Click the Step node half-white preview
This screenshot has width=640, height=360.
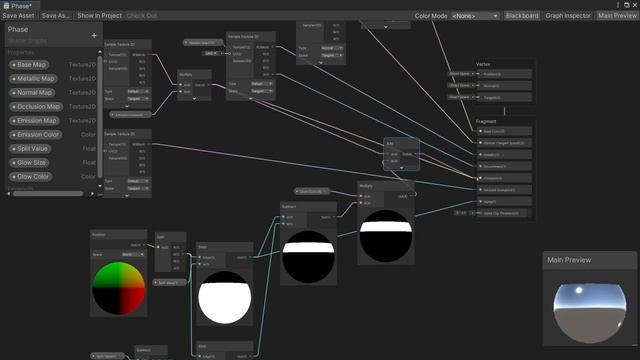coord(224,297)
